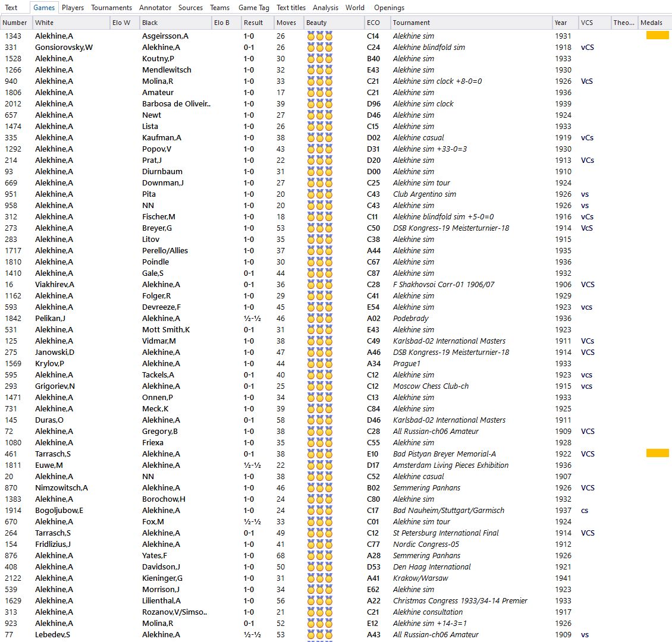Click beauty medals for Vidmar game row
672x642 pixels.
click(x=319, y=341)
